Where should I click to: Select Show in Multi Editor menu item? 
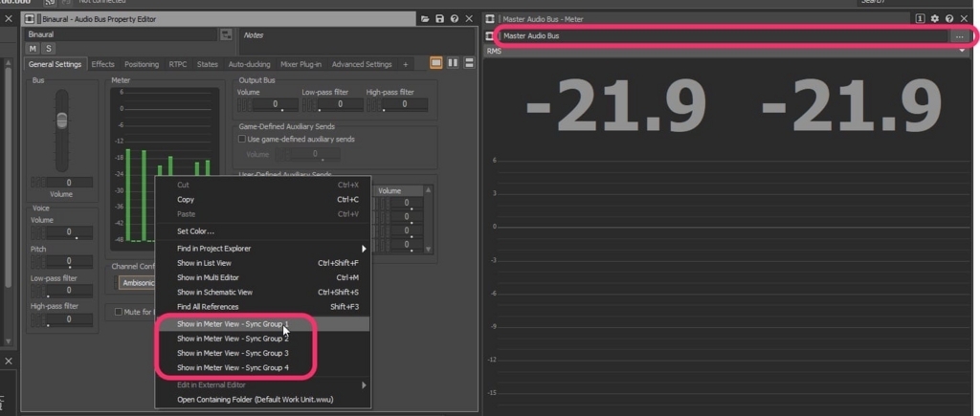(x=263, y=277)
